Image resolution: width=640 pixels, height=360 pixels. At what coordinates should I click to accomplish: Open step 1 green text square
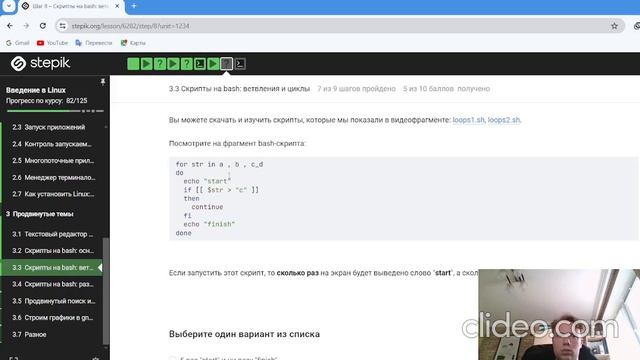[133, 64]
